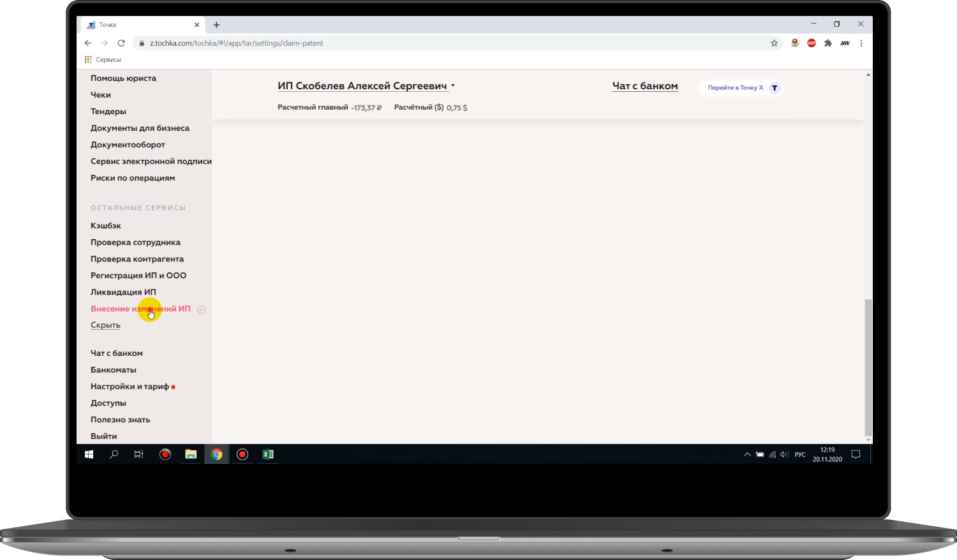Click the volume tray icon
The image size is (957, 560).
coord(784,455)
